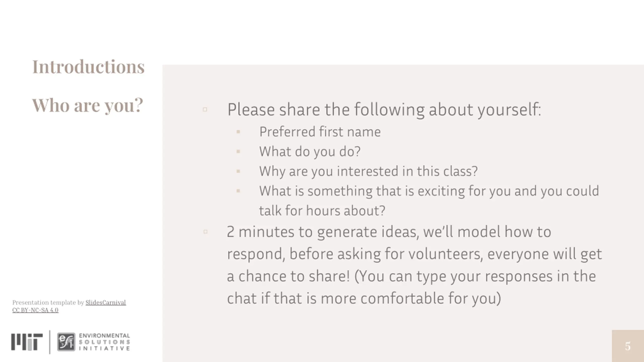Click the slide number 5 box
The image size is (644, 362).
pyautogui.click(x=628, y=346)
